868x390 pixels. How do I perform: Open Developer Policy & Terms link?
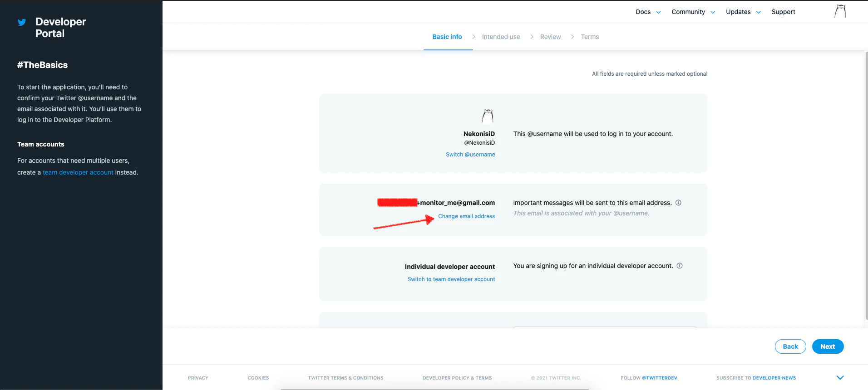(457, 378)
